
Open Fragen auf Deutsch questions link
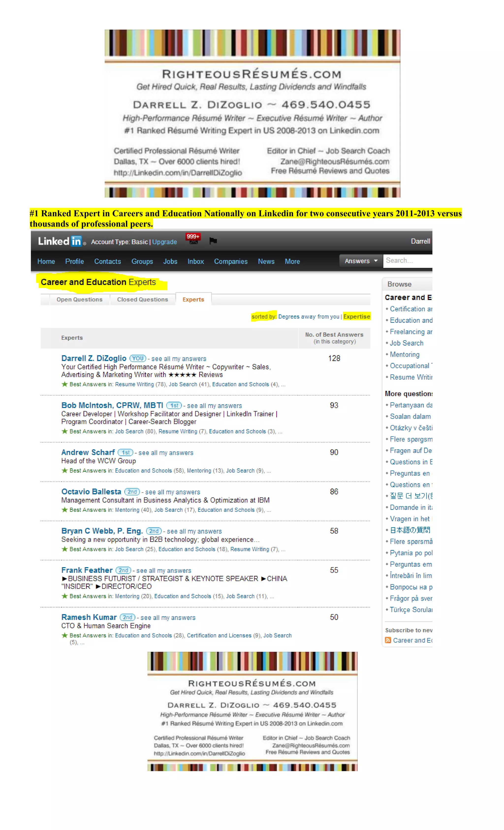[x=411, y=451]
